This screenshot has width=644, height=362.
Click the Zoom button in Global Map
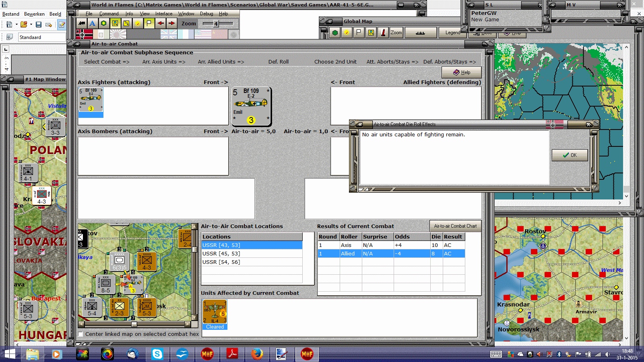tap(396, 33)
